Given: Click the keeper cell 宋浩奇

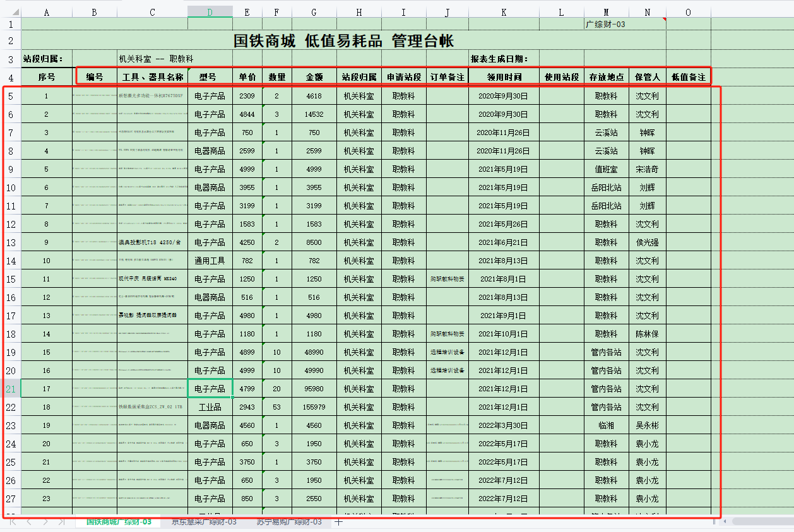Looking at the screenshot, I should pyautogui.click(x=648, y=169).
